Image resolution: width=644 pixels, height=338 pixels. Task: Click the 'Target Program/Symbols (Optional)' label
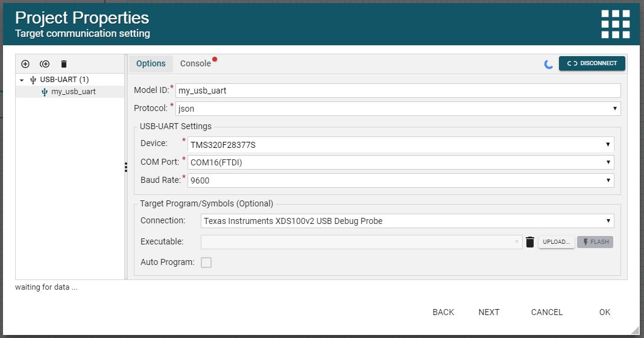[x=206, y=203]
